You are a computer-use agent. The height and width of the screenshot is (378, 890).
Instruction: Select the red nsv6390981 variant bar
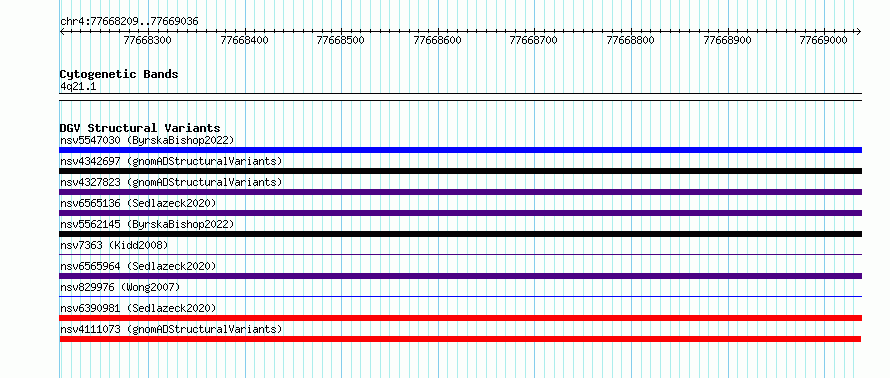click(460, 318)
